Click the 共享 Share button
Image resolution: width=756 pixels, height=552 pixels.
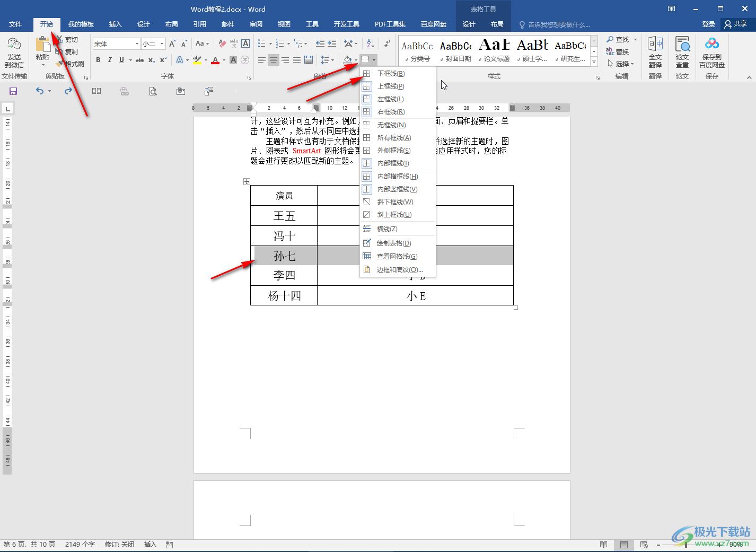(x=736, y=24)
